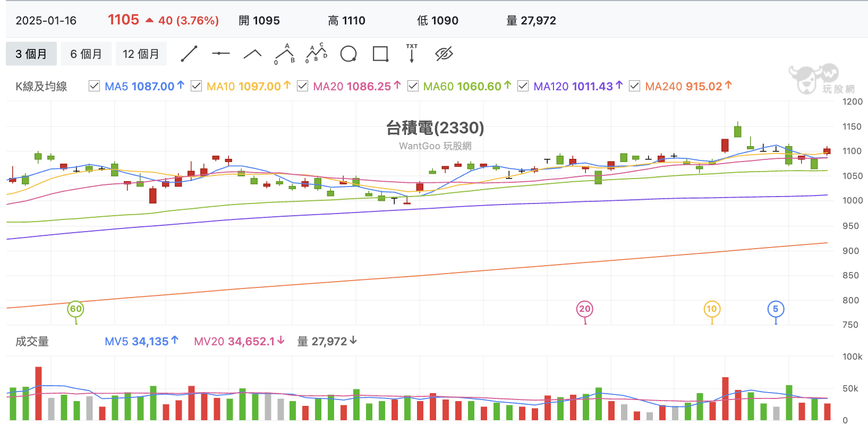Click the date 2025-01-16 in header
This screenshot has height=425, width=868.
click(x=46, y=21)
